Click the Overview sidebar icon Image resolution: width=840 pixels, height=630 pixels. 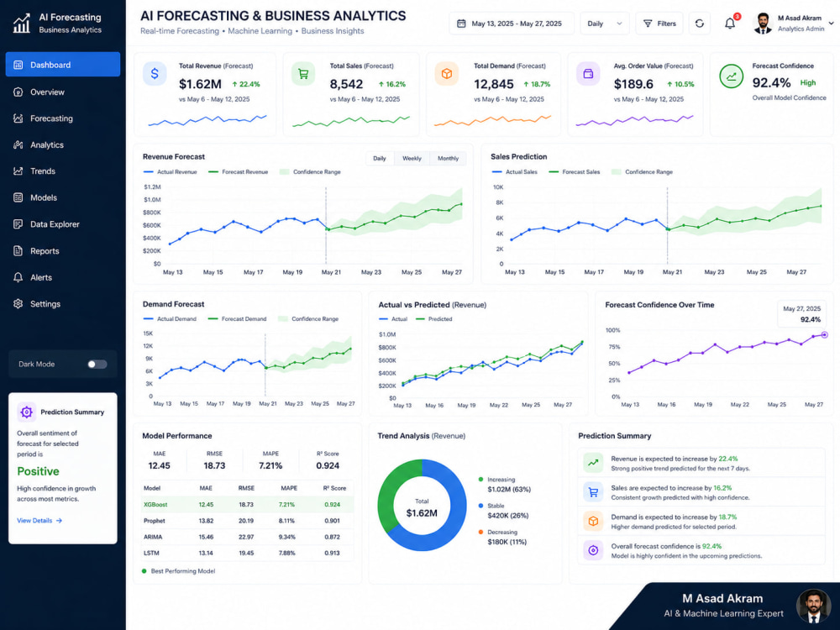[18, 92]
